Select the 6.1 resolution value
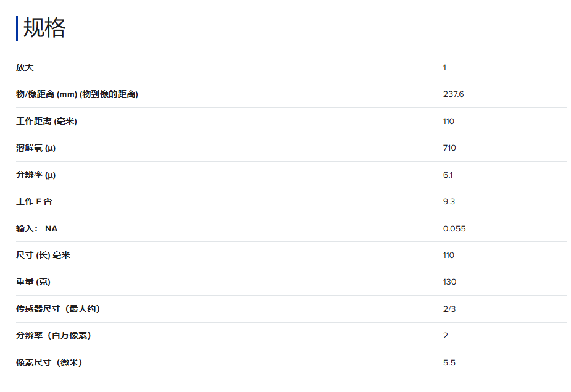The height and width of the screenshot is (392, 571). pos(448,175)
